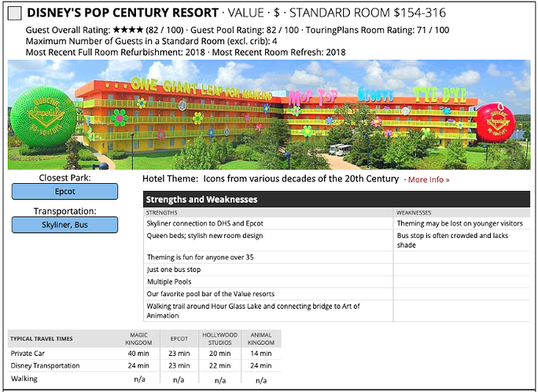
Task: Click the Closest Park label
Action: click(x=64, y=178)
